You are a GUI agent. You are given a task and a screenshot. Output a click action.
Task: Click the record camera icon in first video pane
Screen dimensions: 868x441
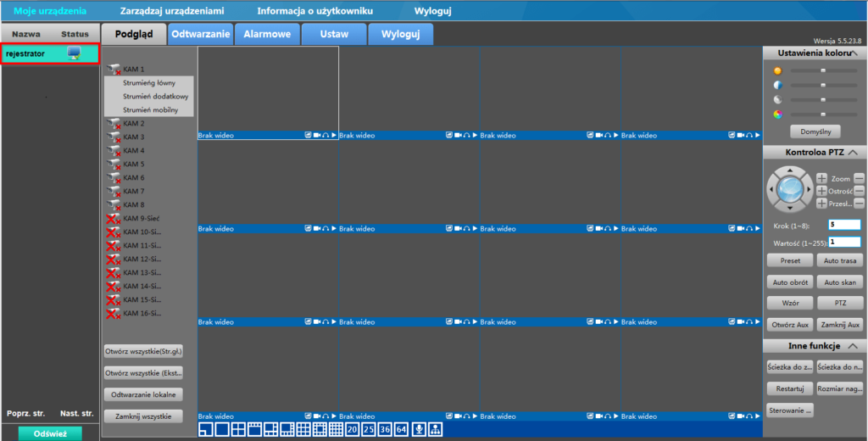317,135
